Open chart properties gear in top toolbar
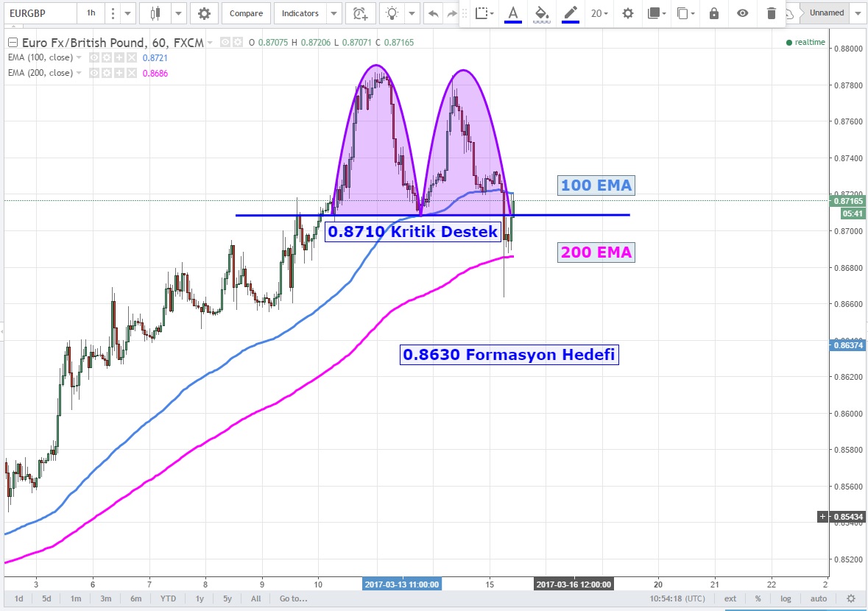Screen dimensions: 868x611 pos(204,13)
